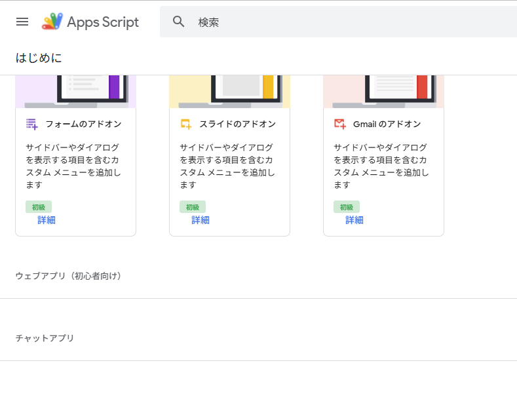Screen dimensions: 517x420
Task: Open the main hamburger menu
Action: (x=22, y=22)
